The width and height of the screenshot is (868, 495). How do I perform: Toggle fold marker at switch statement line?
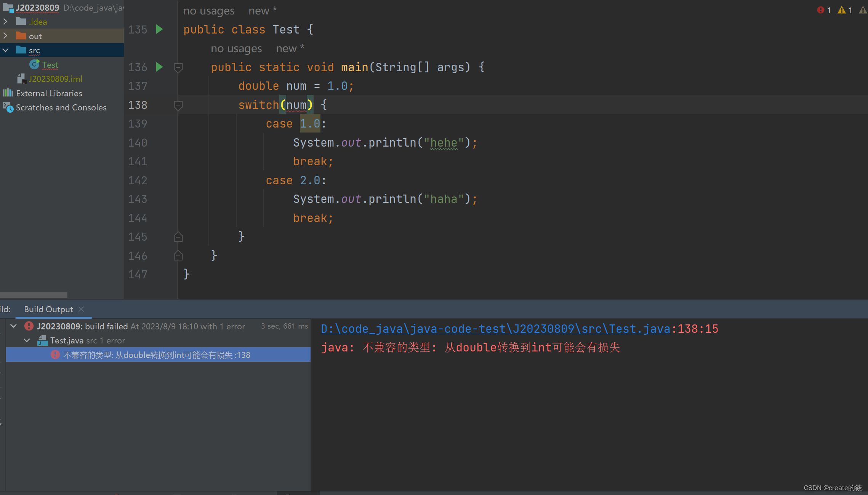click(x=178, y=105)
